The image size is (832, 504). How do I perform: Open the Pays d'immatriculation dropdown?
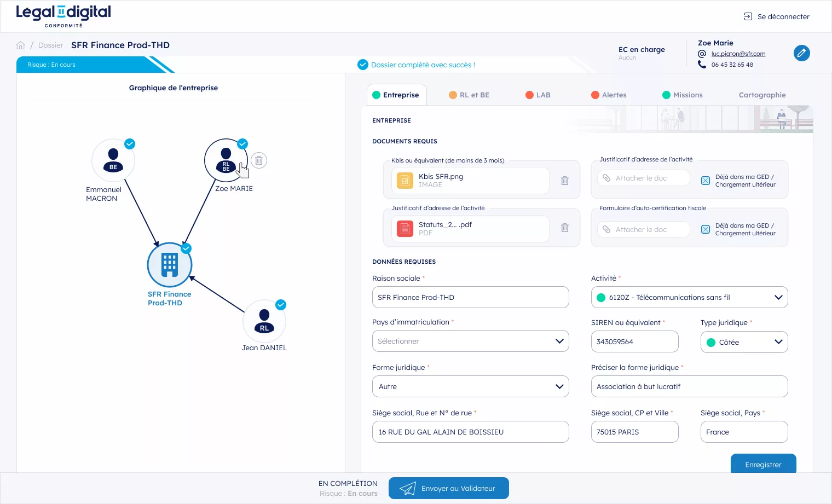[470, 341]
